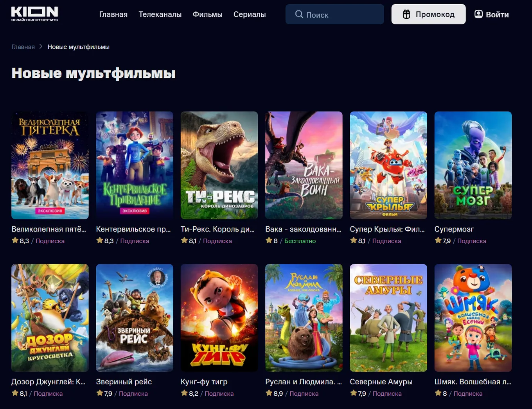The height and width of the screenshot is (409, 532).
Task: Open the Северные Амуры poster
Action: 388,318
